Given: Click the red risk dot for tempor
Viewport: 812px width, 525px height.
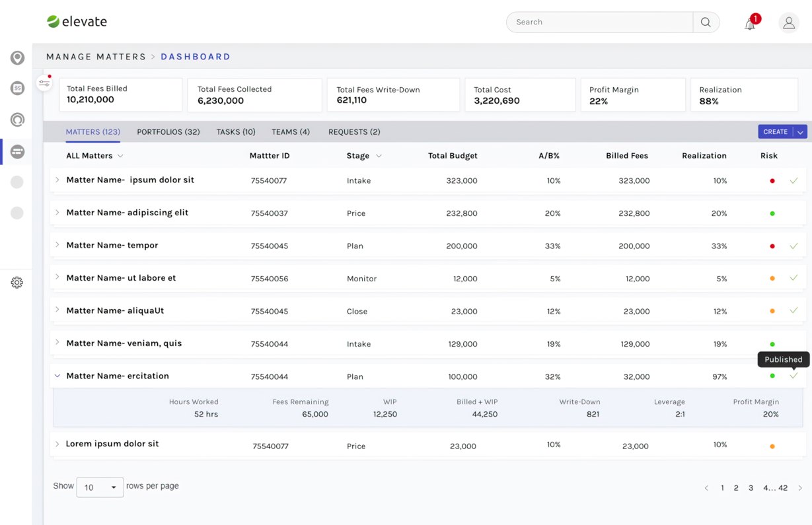Looking at the screenshot, I should tap(772, 246).
